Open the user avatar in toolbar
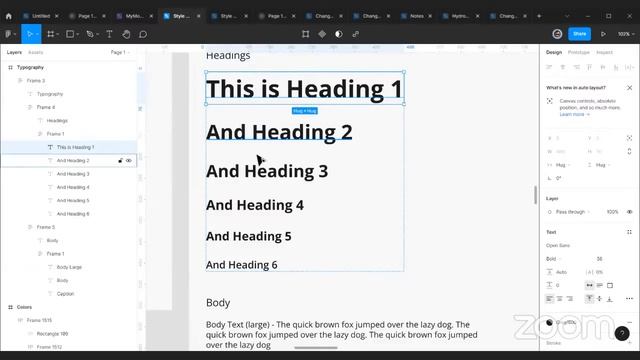Viewport: 640px width, 360px height. coord(557,34)
